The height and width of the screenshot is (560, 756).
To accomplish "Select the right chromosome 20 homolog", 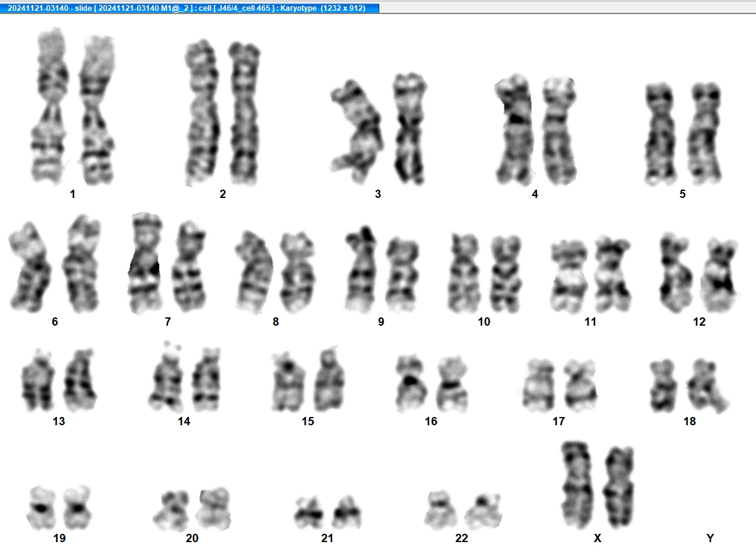I will [x=213, y=509].
